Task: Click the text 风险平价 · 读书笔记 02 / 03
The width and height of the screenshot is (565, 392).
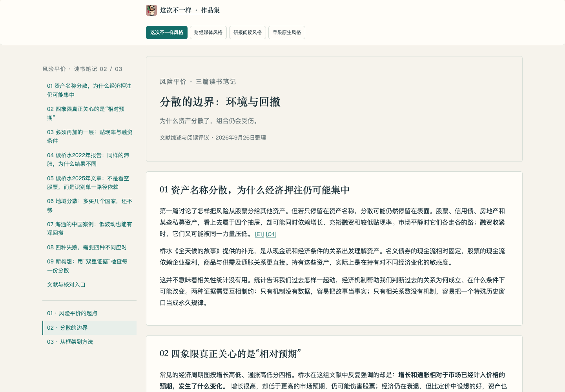Action: point(82,69)
